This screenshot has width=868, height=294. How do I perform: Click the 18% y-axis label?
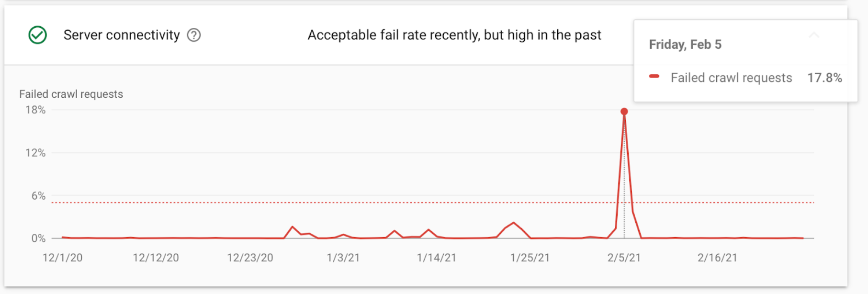[x=35, y=110]
